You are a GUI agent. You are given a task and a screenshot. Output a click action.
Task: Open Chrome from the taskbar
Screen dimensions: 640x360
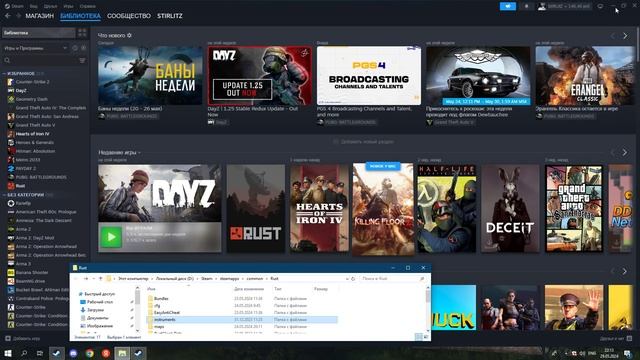click(89, 353)
